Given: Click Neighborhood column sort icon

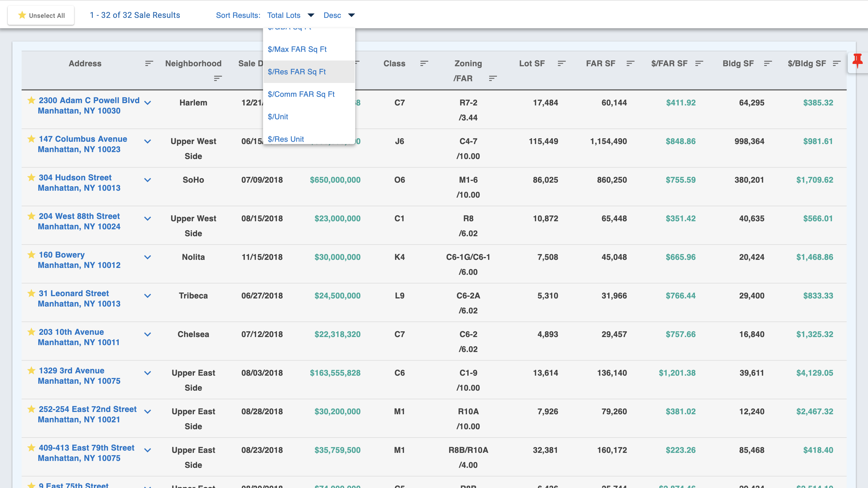Looking at the screenshot, I should [218, 78].
